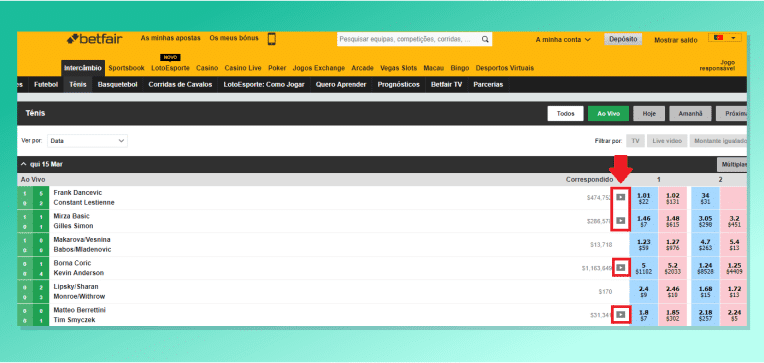The width and height of the screenshot is (764, 363).
Task: Open Os meus bónus
Action: (x=234, y=38)
